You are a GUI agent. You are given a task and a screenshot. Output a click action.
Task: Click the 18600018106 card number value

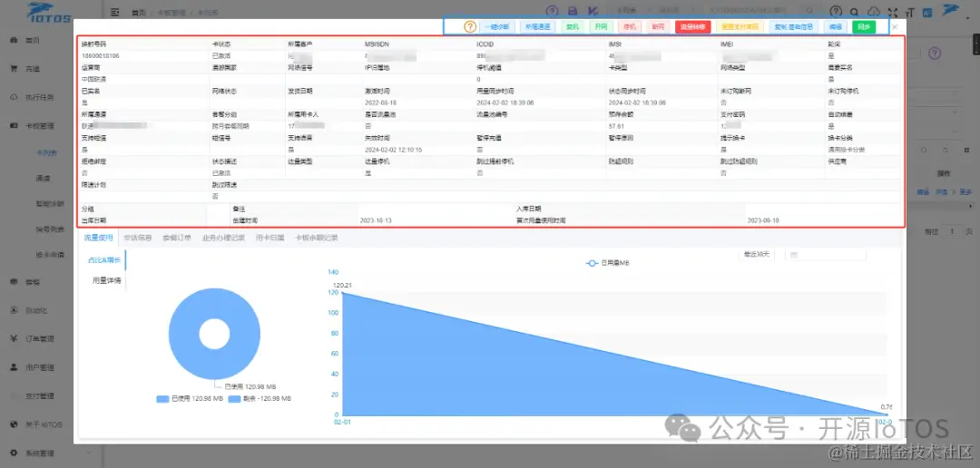point(101,55)
